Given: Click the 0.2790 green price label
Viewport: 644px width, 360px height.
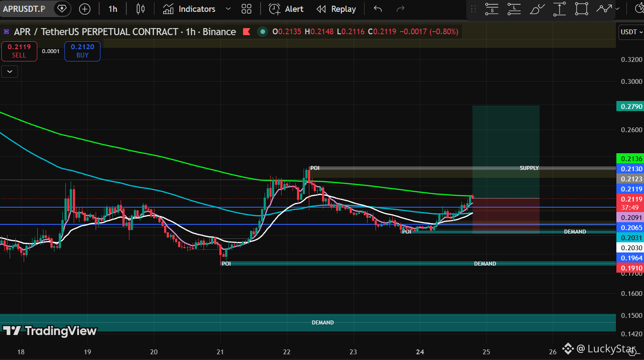Looking at the screenshot, I should [630, 106].
